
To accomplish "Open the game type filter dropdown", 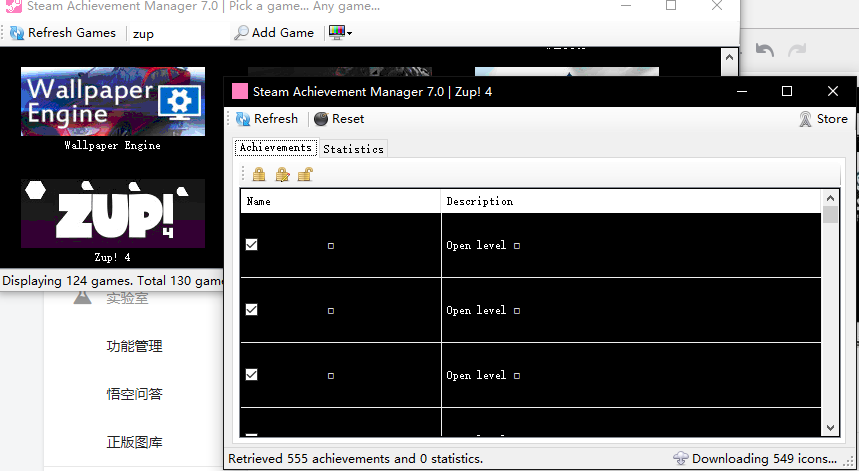I will tap(340, 33).
